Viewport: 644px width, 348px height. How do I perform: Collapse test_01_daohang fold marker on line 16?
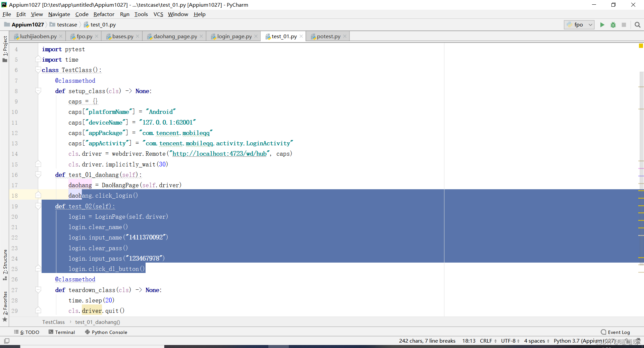coord(38,175)
